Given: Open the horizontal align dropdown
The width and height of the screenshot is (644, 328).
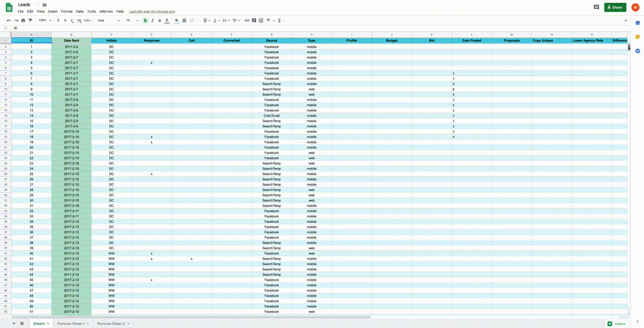Looking at the screenshot, I should pos(206,21).
